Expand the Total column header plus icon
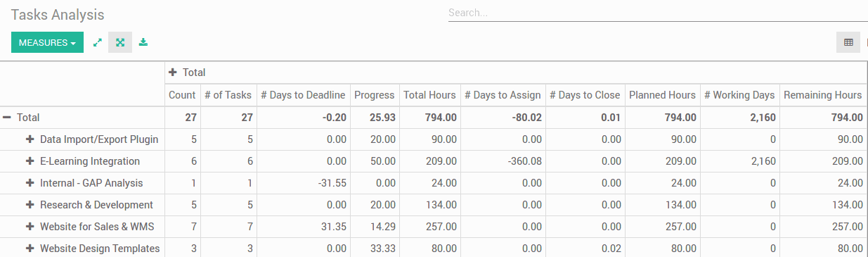Image resolution: width=868 pixels, height=257 pixels. [x=173, y=73]
